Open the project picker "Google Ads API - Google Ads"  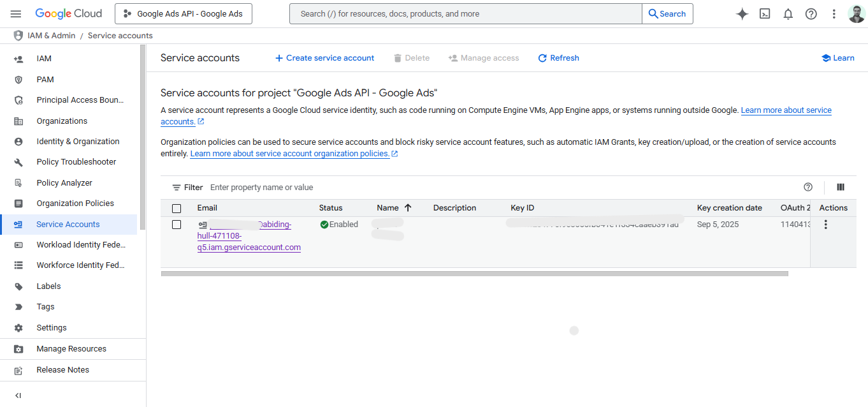(x=184, y=13)
